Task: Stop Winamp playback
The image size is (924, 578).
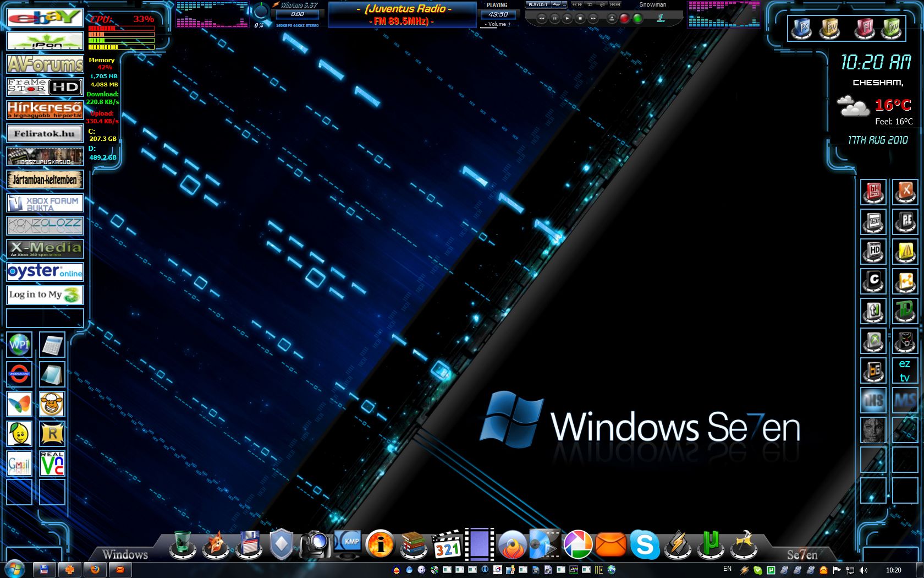Action: pos(580,18)
